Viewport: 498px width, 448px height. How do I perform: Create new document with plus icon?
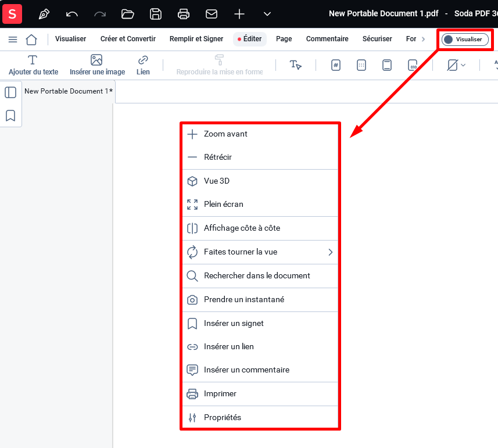point(239,14)
